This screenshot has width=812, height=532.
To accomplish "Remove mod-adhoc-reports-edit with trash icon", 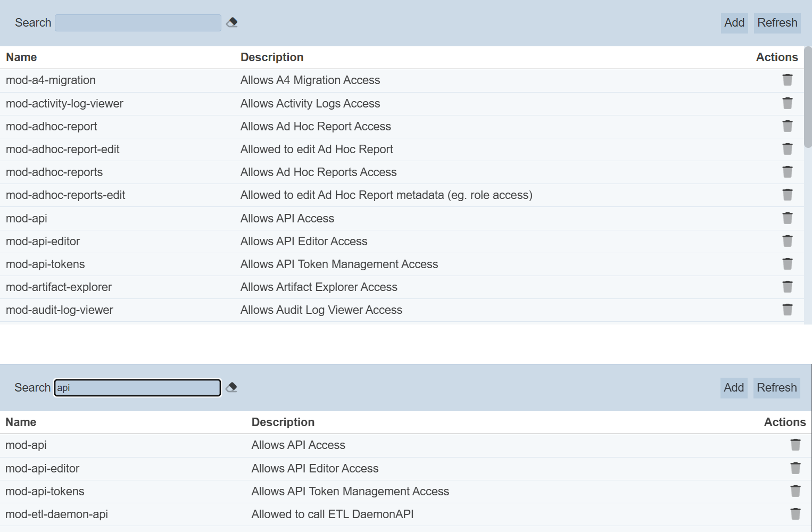I will 787,195.
